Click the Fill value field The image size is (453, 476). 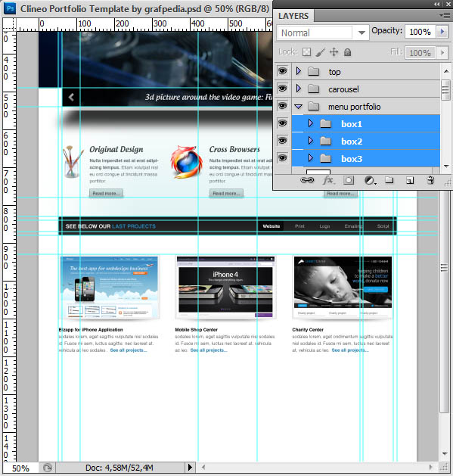(x=420, y=53)
